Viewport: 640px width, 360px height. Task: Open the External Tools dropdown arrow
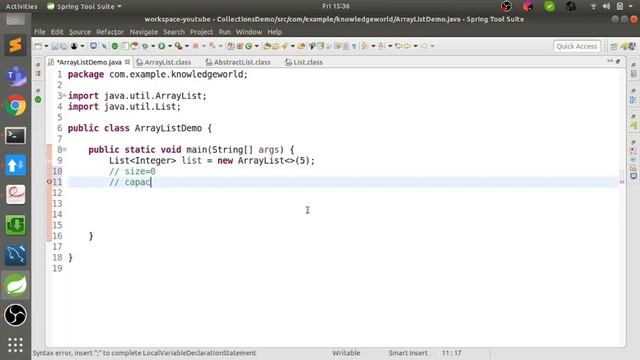pyautogui.click(x=187, y=46)
